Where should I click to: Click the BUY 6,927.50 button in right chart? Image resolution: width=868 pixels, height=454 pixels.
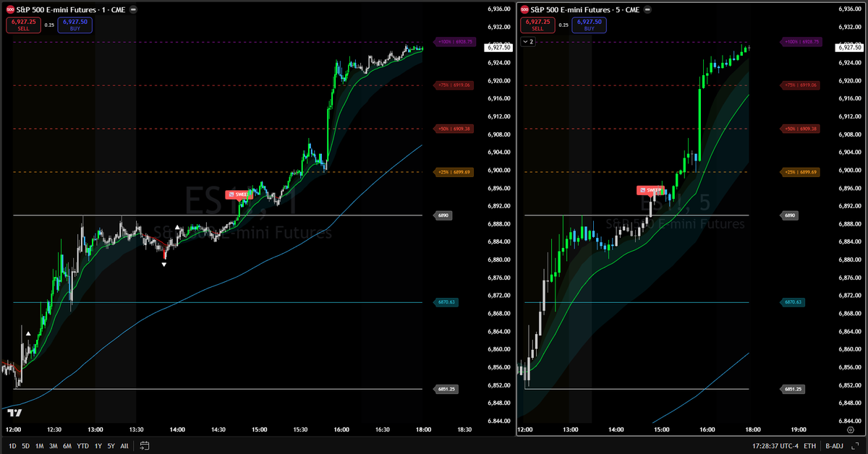pos(590,25)
